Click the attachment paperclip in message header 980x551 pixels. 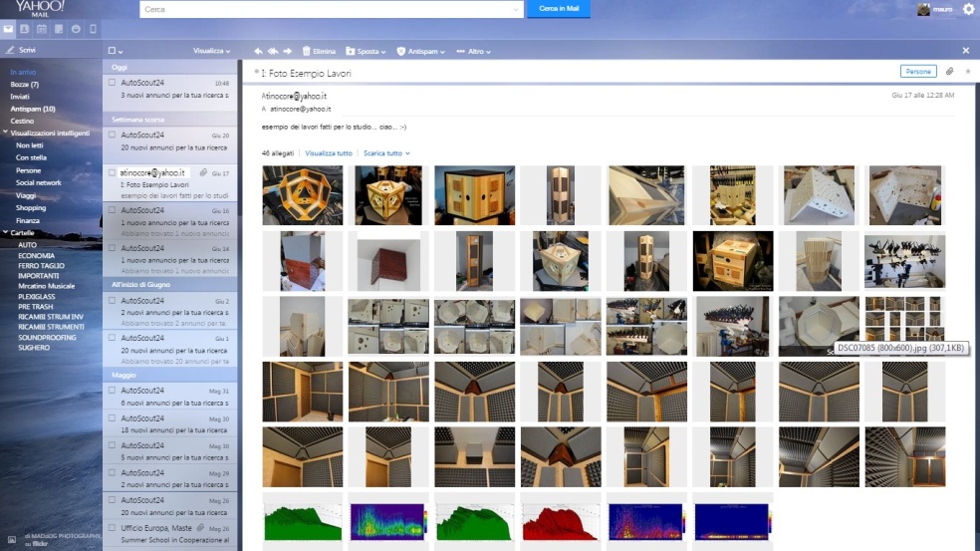949,72
